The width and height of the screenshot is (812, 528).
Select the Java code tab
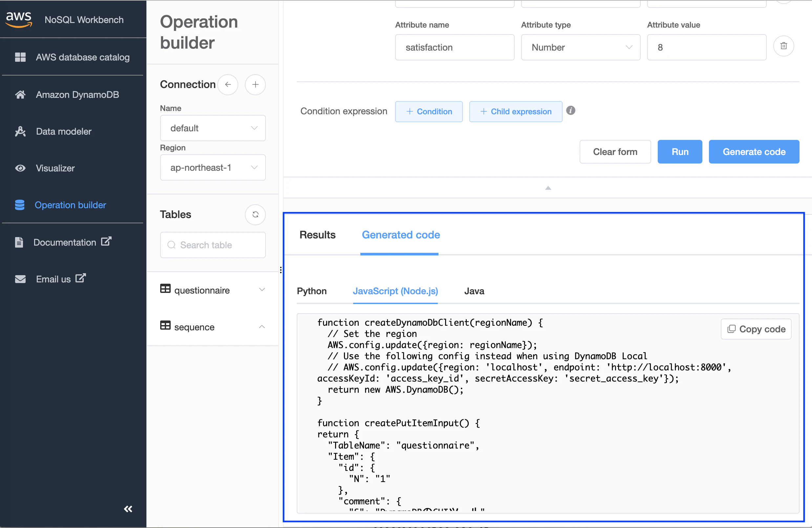[x=474, y=291]
